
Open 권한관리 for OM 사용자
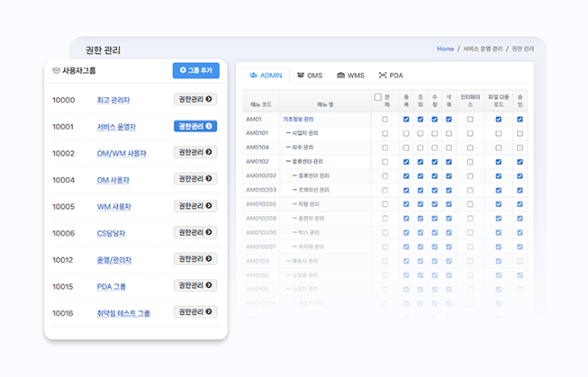click(x=195, y=179)
